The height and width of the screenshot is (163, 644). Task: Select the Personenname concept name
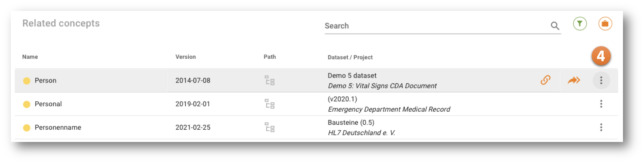pos(58,127)
